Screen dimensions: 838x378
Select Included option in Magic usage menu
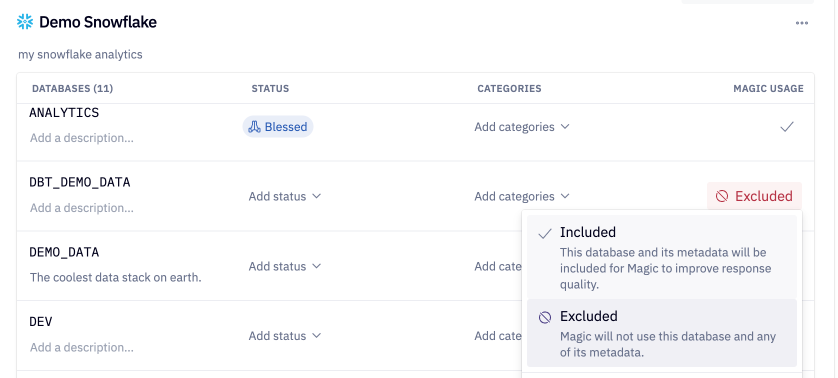[x=662, y=257]
